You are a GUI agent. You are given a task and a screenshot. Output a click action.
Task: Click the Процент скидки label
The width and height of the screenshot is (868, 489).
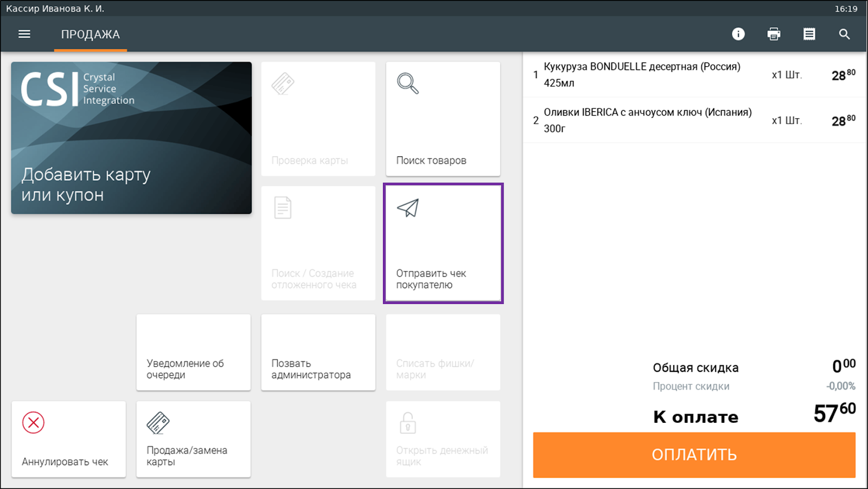[x=691, y=386]
